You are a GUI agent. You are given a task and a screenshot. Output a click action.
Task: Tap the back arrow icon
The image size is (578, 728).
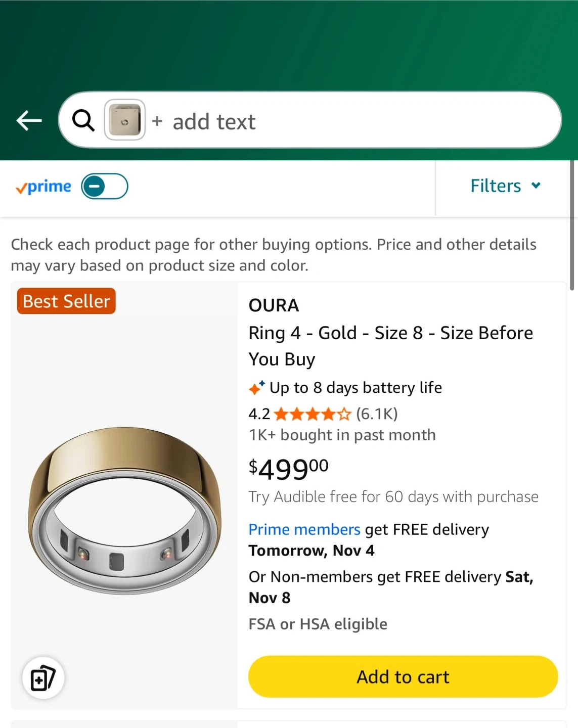pyautogui.click(x=29, y=121)
